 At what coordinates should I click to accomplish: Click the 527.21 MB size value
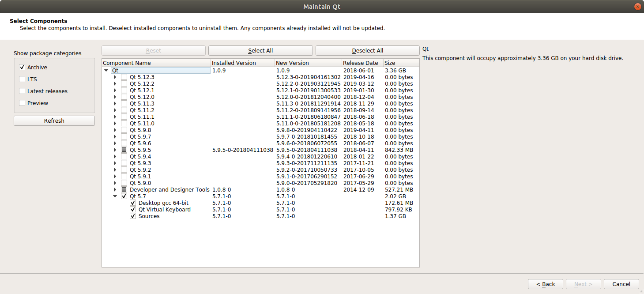(399, 190)
